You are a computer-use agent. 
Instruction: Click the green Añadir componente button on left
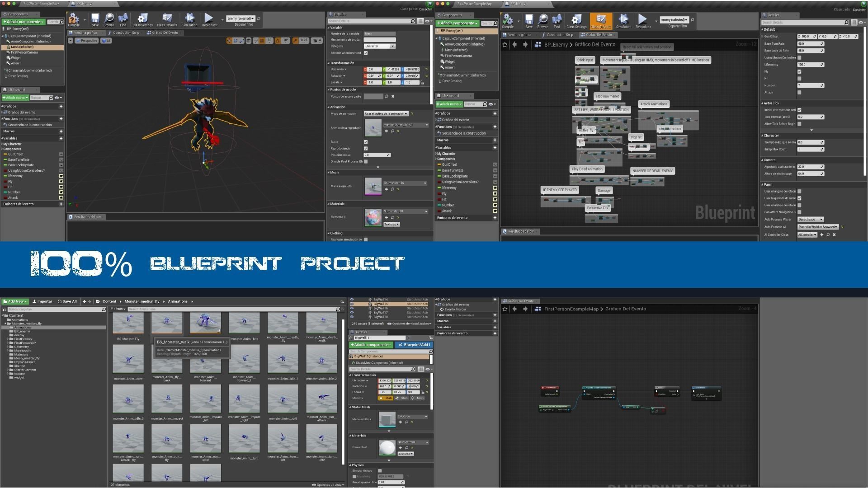pyautogui.click(x=23, y=22)
